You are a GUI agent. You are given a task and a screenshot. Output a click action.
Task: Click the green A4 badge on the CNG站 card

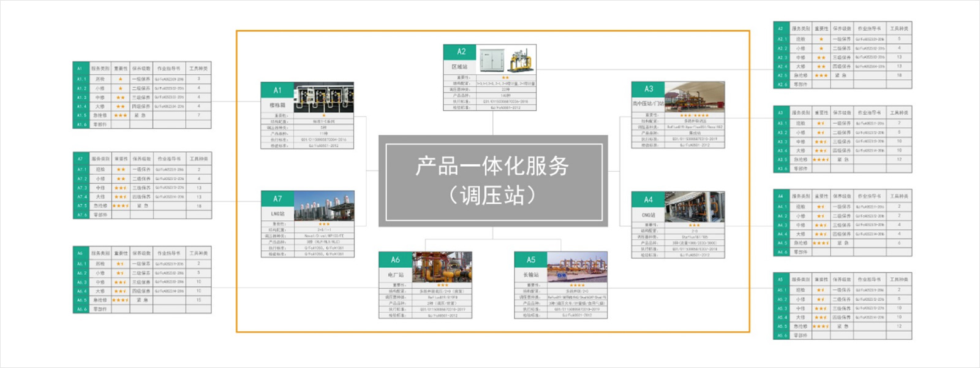tap(648, 200)
